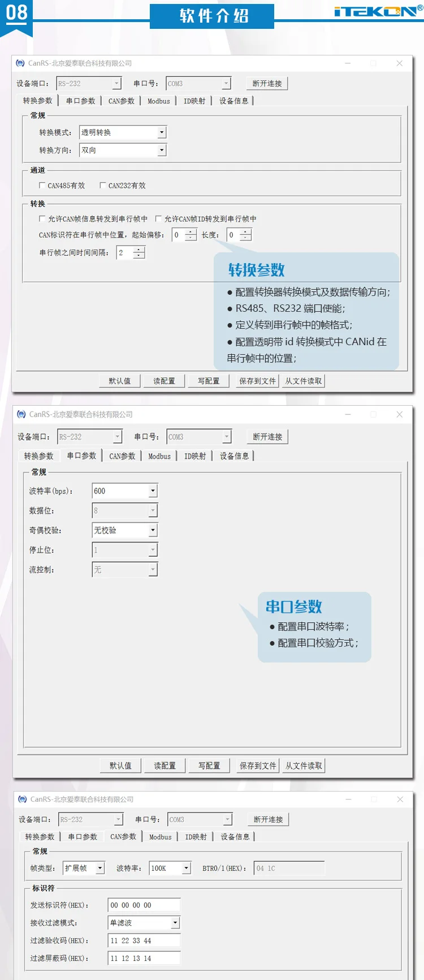The height and width of the screenshot is (980, 424).
Task: Open the 奇偶校验 dropdown showing 无校验
Action: pos(125,530)
